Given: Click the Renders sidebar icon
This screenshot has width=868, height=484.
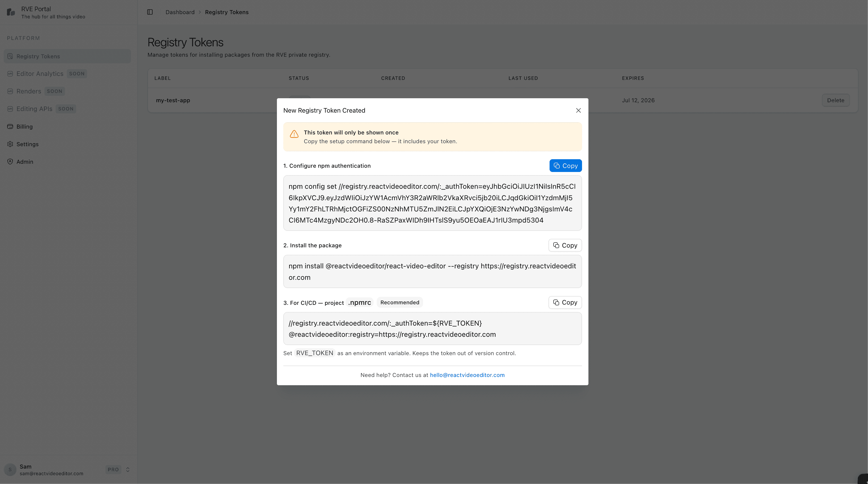Looking at the screenshot, I should tap(10, 91).
